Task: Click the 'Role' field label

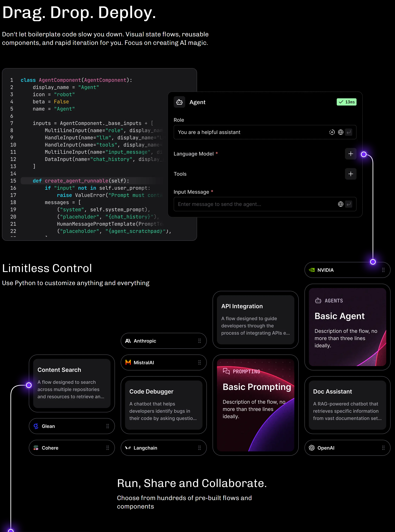Action: [179, 120]
